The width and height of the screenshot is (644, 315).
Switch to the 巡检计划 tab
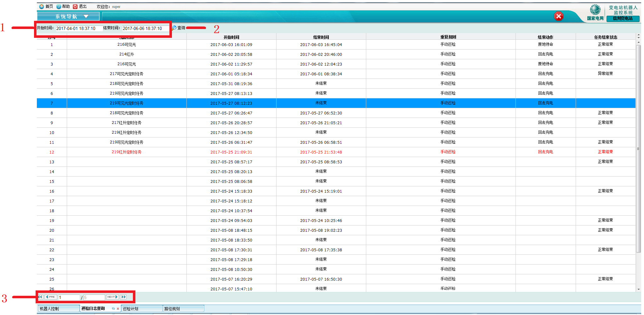point(141,309)
